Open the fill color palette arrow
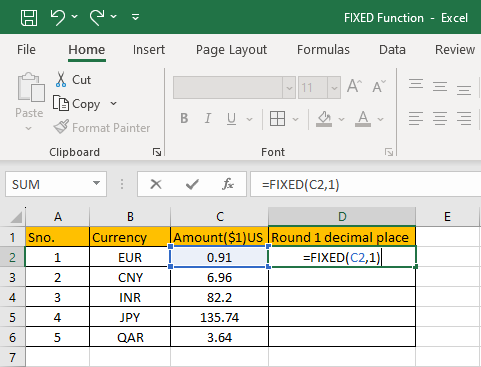Image resolution: width=481 pixels, height=367 pixels. [341, 119]
